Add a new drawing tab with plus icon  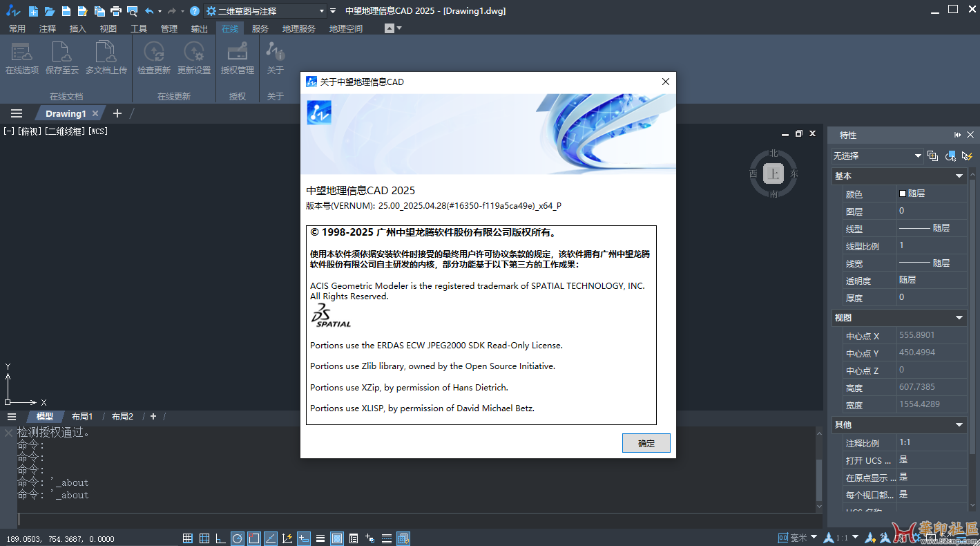click(x=117, y=113)
